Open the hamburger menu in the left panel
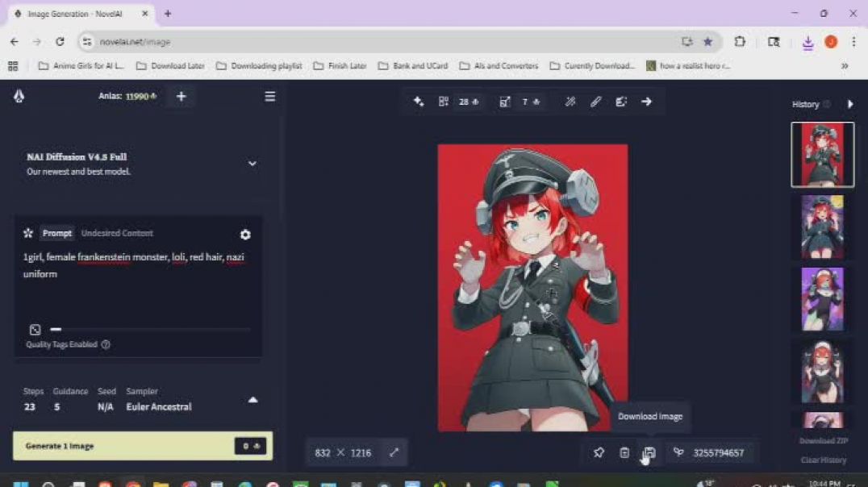Viewport: 868px width, 487px height. 270,97
